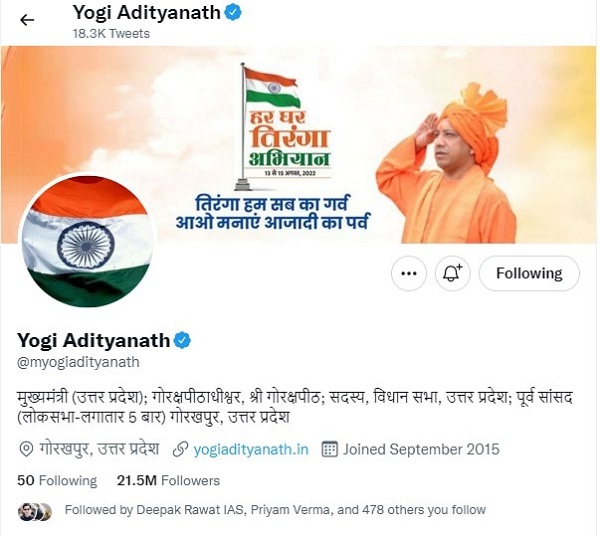
Task: Click the location pin icon for Gorakhpur
Action: [x=26, y=450]
